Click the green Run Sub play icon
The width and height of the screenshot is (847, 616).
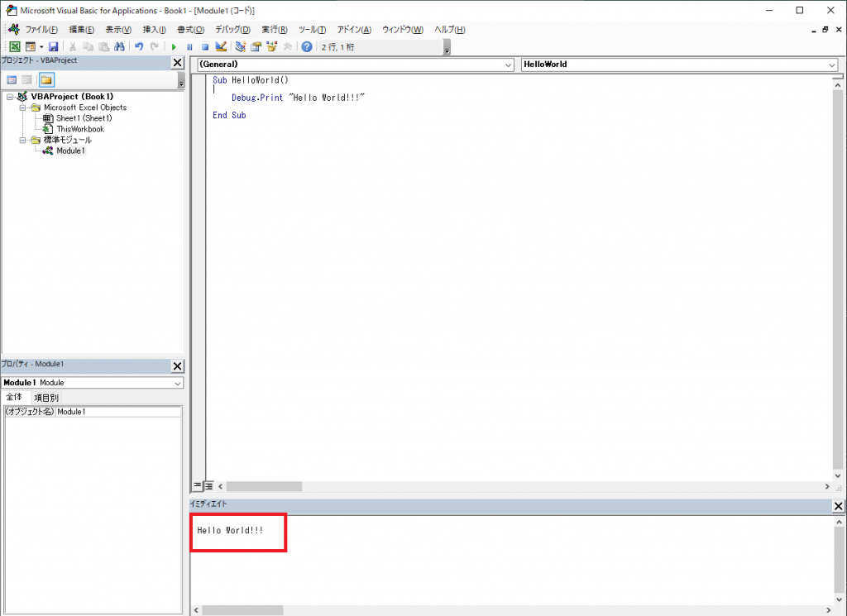[174, 47]
